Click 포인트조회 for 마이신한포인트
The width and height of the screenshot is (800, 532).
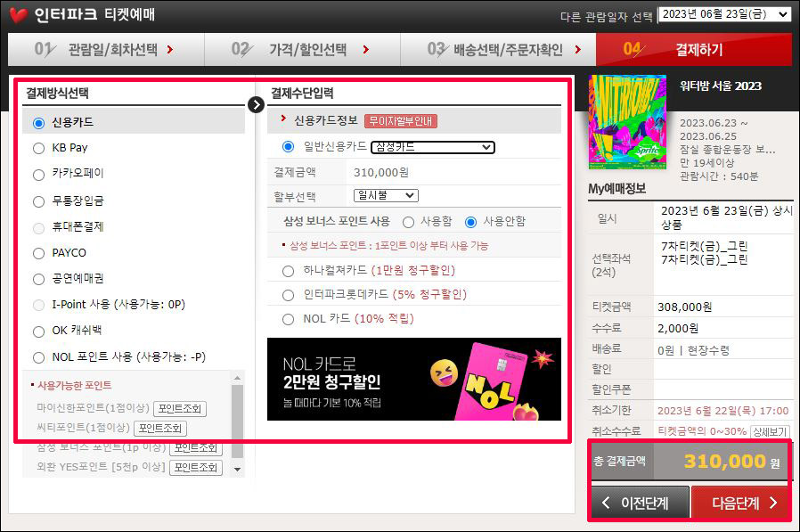pyautogui.click(x=180, y=408)
